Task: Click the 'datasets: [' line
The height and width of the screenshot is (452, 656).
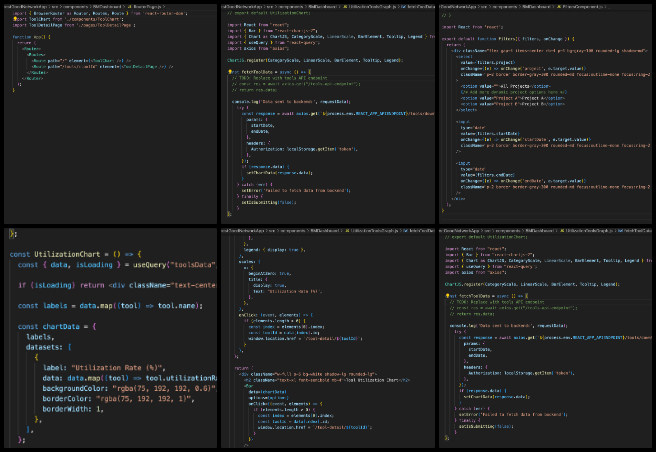Action: (x=49, y=347)
